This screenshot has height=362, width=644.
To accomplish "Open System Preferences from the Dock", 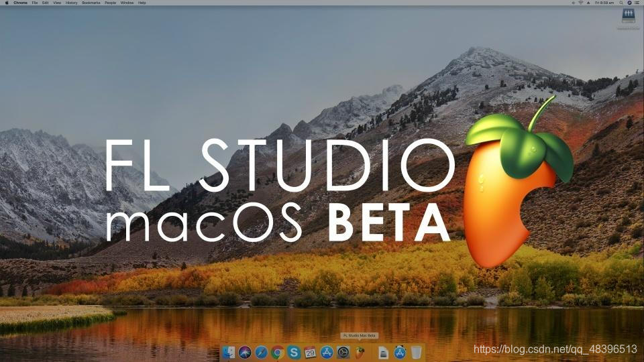I will pyautogui.click(x=343, y=352).
